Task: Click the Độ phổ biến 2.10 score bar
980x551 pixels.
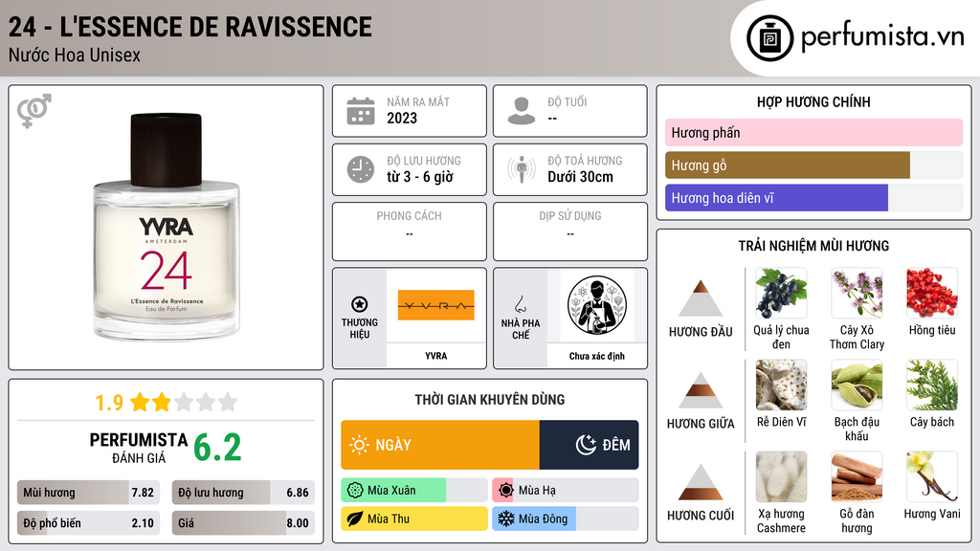Action: 88,523
